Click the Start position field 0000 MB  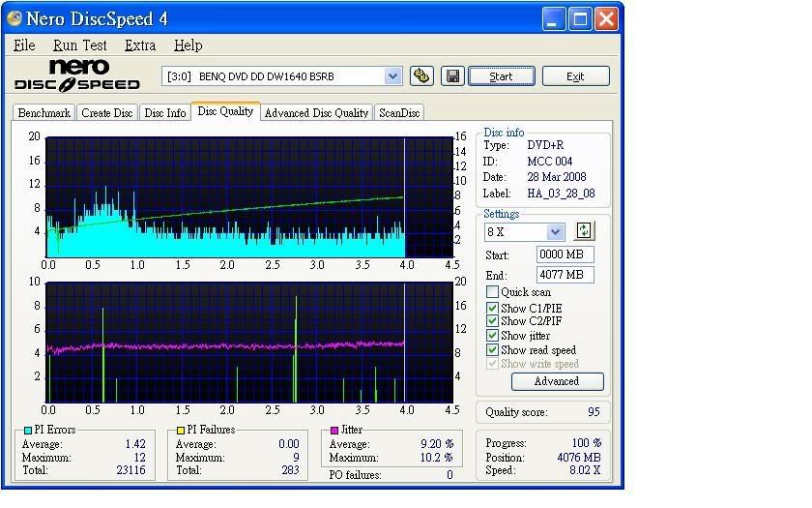click(x=565, y=254)
